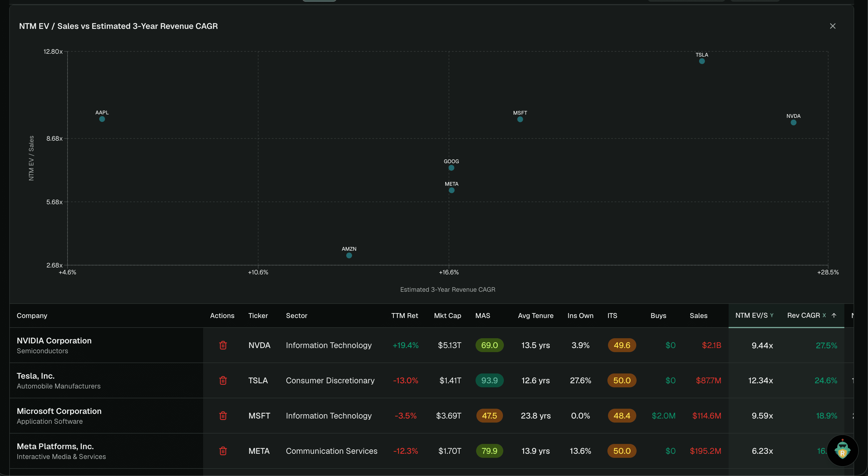
Task: Select the META scatter point
Action: pyautogui.click(x=452, y=190)
